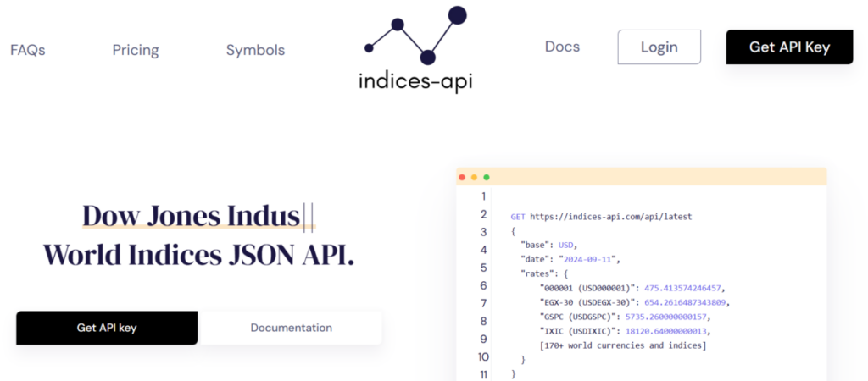Open the Symbols menu item

click(255, 50)
